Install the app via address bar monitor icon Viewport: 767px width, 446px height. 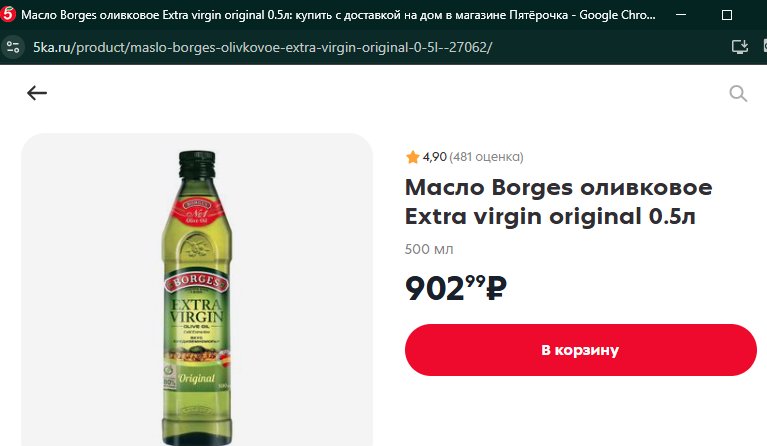pos(740,47)
